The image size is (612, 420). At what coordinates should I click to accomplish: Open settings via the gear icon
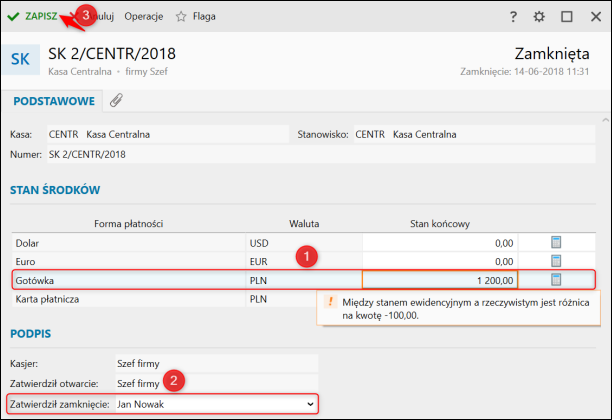pyautogui.click(x=540, y=17)
